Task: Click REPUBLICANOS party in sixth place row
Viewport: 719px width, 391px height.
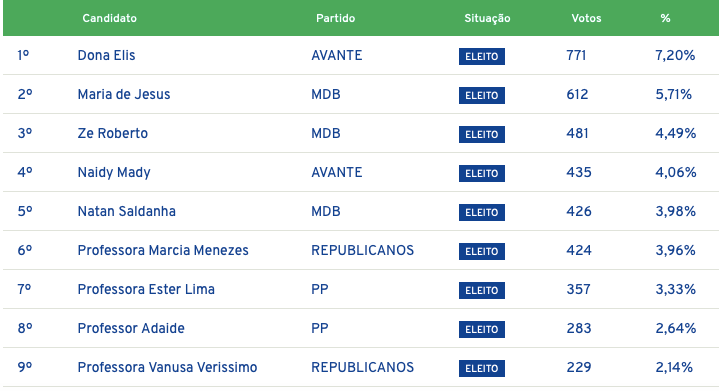Action: click(x=362, y=250)
